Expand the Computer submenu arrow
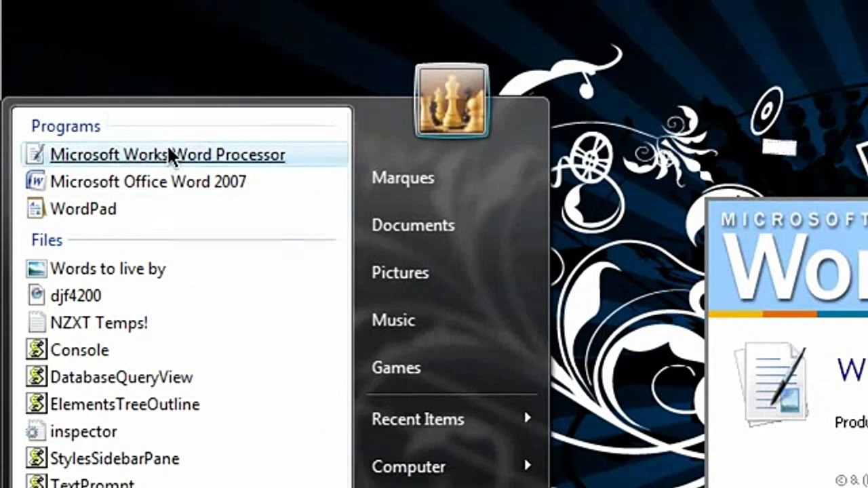This screenshot has height=488, width=868. click(528, 466)
